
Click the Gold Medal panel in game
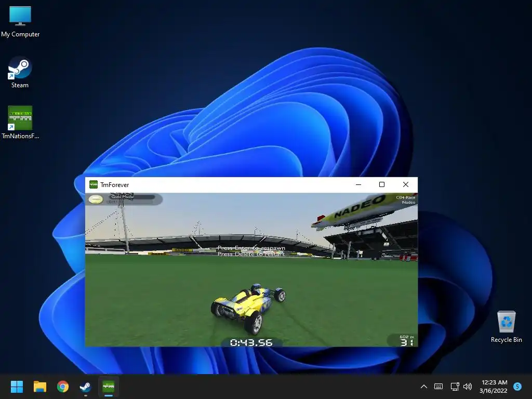coord(124,199)
